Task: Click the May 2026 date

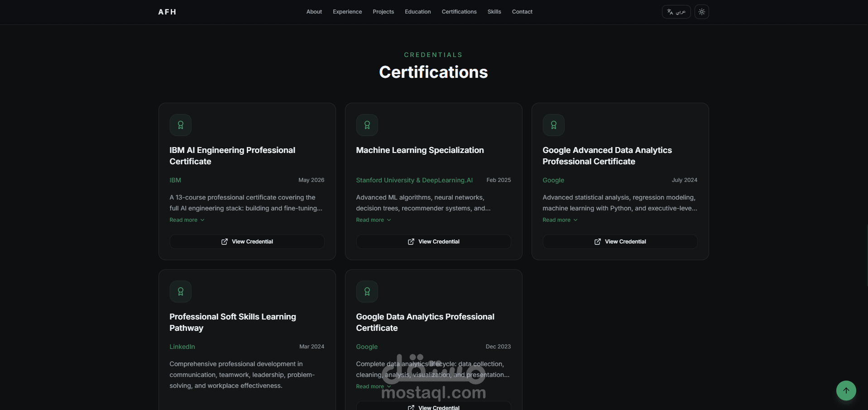Action: 311,180
